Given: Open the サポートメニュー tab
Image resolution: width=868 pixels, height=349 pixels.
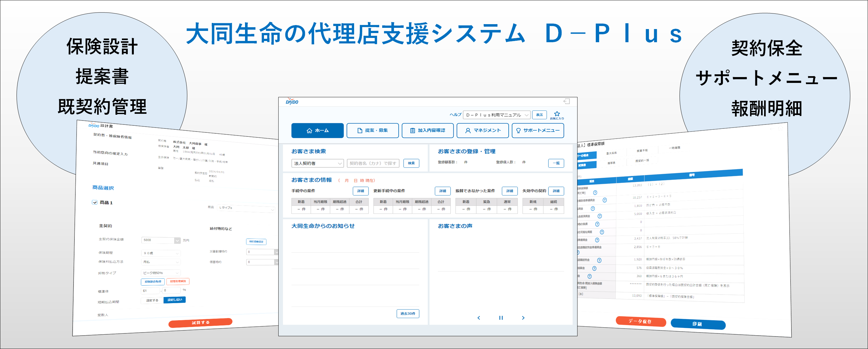Looking at the screenshot, I should click(x=538, y=131).
